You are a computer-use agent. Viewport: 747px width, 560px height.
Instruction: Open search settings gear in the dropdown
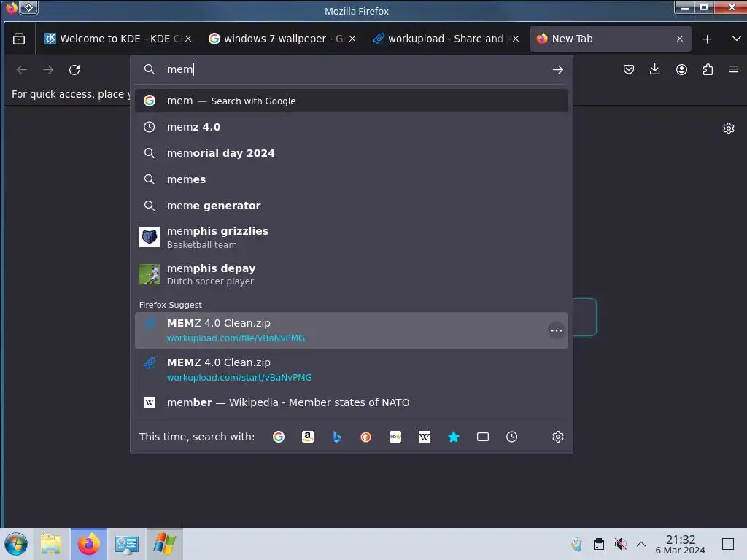click(558, 437)
